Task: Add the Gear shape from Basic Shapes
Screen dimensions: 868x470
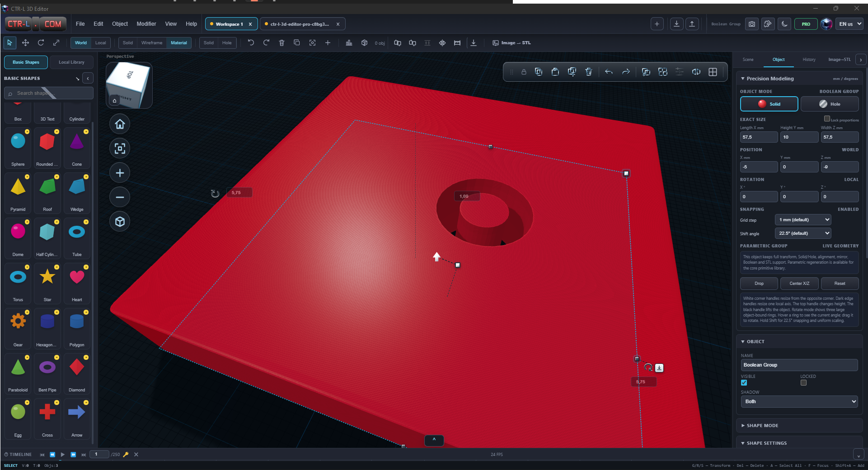Action: 18,328
